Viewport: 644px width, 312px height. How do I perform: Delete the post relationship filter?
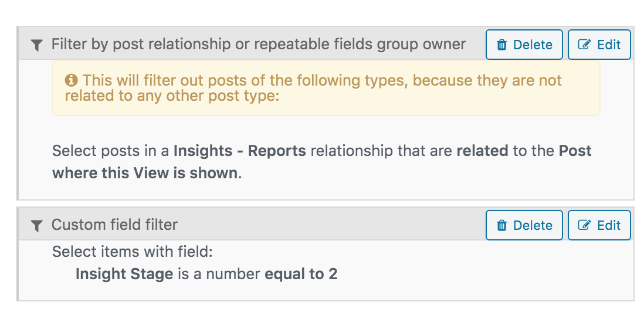pyautogui.click(x=524, y=45)
